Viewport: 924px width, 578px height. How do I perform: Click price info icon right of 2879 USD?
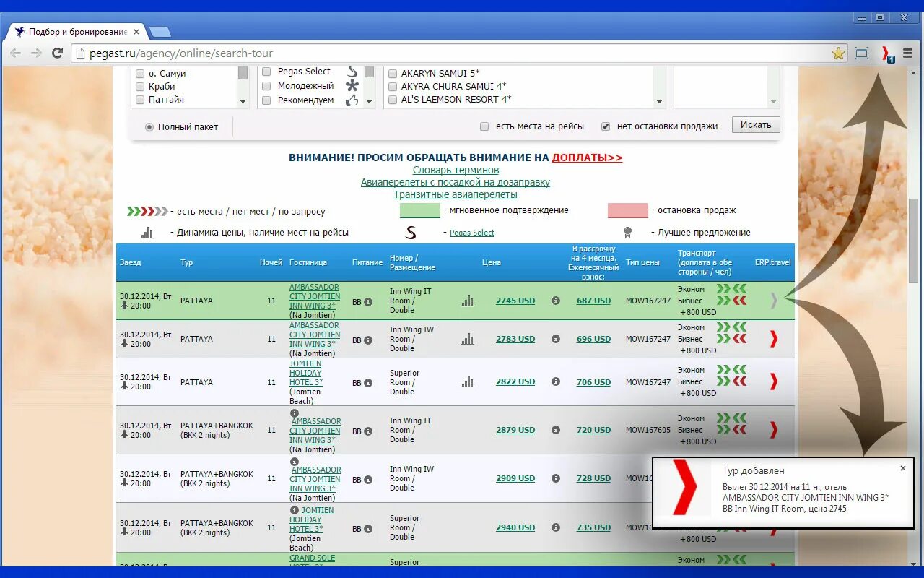[556, 430]
